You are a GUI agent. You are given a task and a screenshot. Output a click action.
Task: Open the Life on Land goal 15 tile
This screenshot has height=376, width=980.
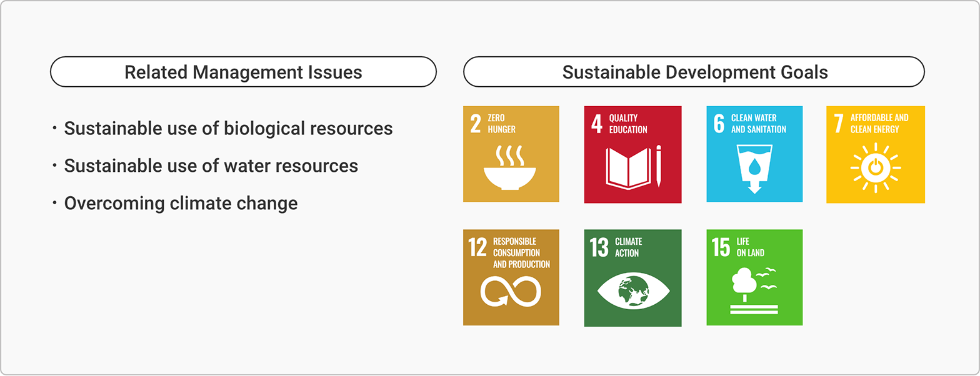(x=754, y=277)
